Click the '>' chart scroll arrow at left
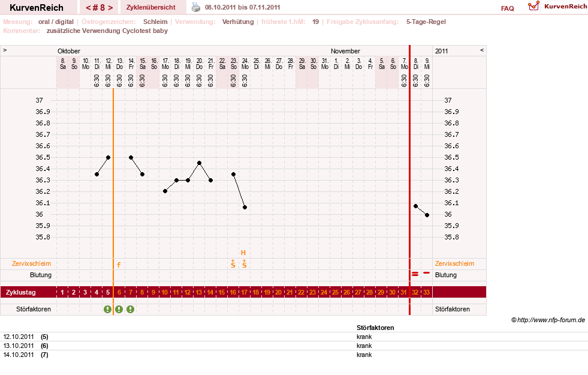Viewport: 588px width, 375px height. [x=5, y=50]
